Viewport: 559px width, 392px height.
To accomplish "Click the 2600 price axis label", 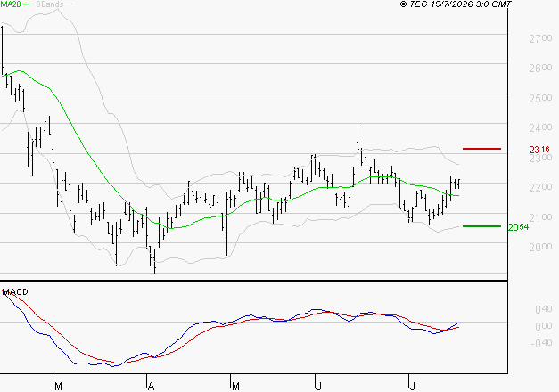I will [540, 68].
